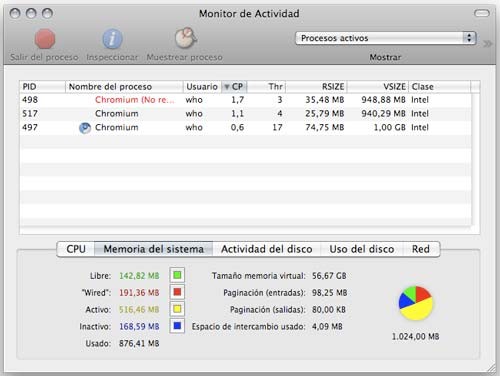Click the Monitor de Actividad window title
This screenshot has width=500, height=376.
[x=249, y=14]
